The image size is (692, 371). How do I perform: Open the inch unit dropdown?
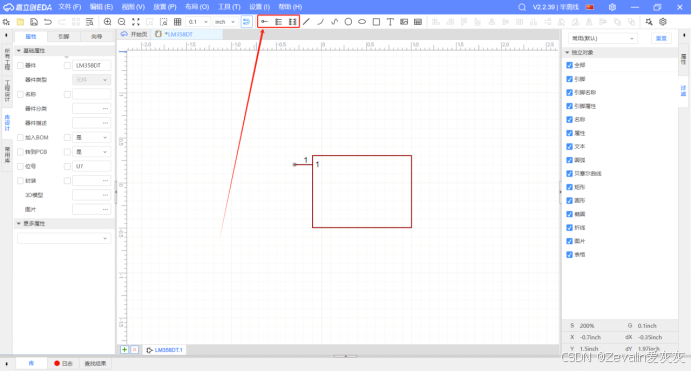point(225,22)
